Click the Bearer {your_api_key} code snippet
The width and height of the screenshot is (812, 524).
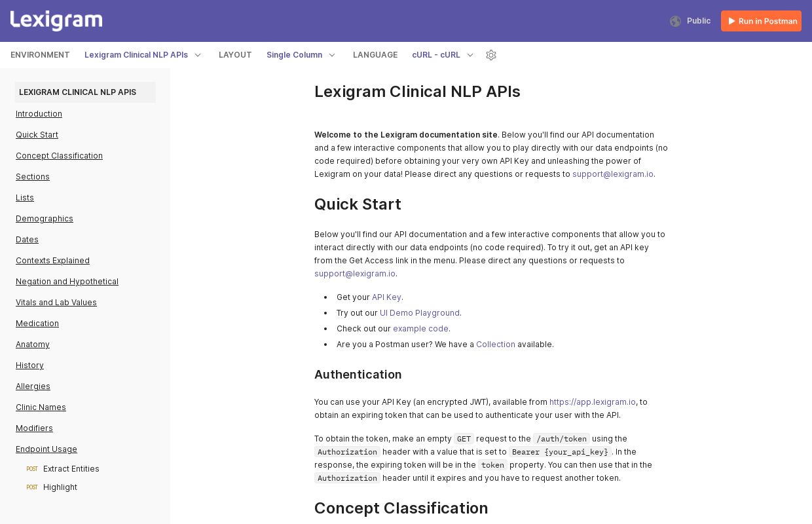click(x=561, y=452)
